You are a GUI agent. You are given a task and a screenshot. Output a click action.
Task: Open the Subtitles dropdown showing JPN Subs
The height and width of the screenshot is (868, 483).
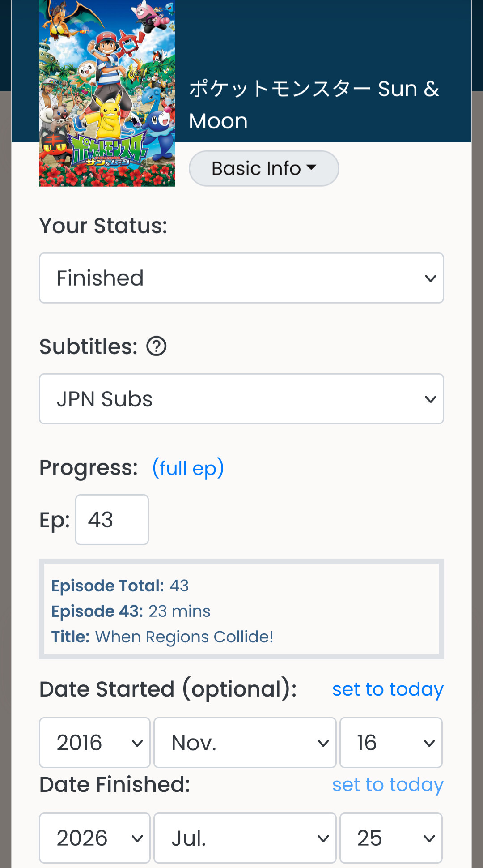click(x=241, y=399)
